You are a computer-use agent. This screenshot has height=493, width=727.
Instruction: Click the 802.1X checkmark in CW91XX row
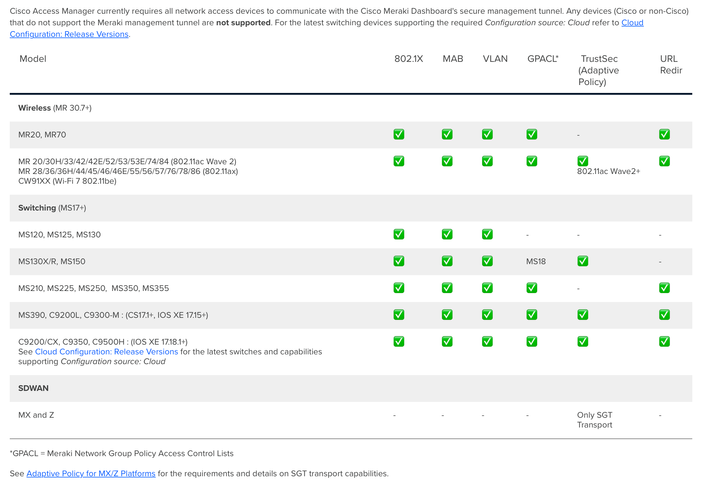[399, 161]
